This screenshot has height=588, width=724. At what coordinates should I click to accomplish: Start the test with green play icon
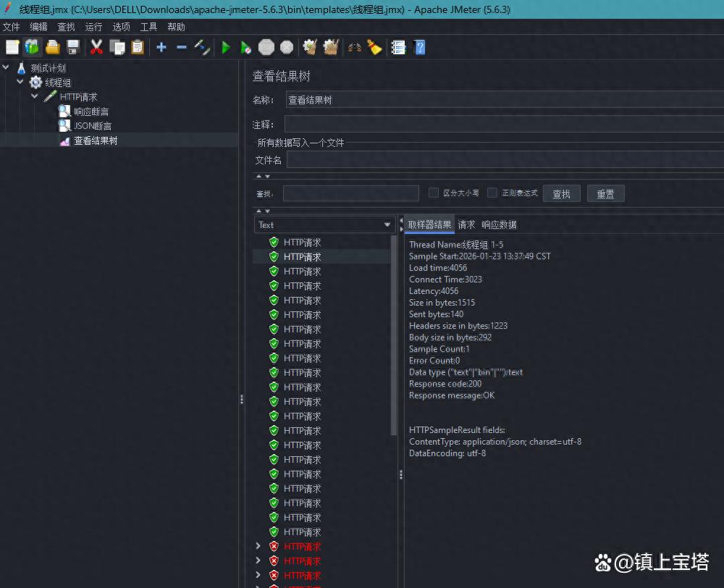(x=226, y=47)
